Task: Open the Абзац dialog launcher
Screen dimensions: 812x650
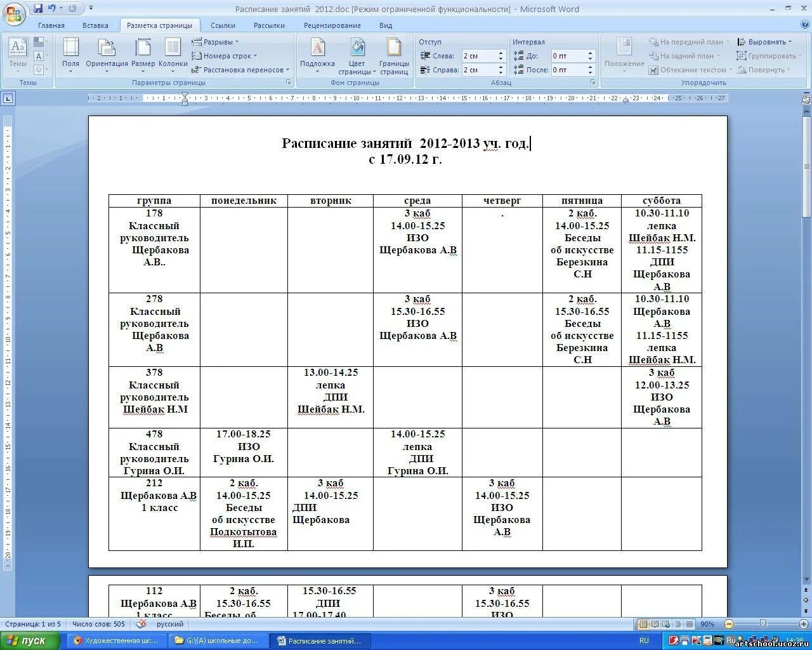Action: coord(593,83)
